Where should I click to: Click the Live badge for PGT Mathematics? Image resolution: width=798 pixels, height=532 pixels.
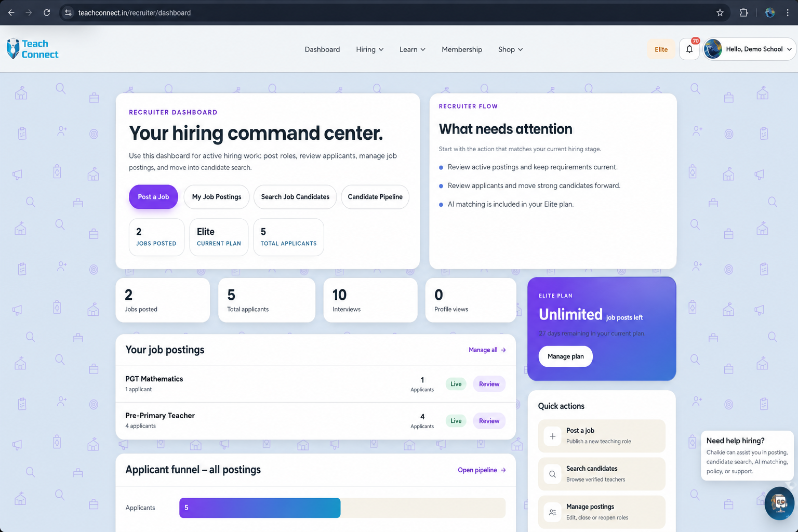click(x=456, y=384)
